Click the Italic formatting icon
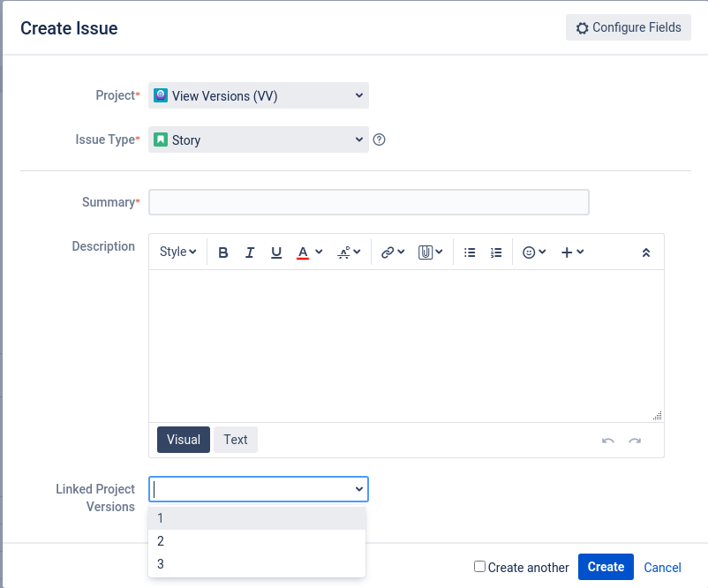The image size is (708, 588). (250, 253)
